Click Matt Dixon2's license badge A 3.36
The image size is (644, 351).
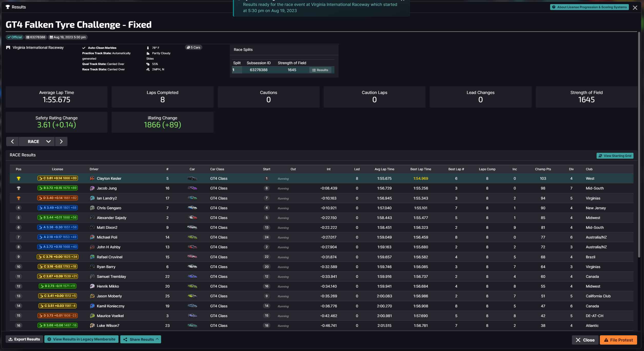[57, 227]
